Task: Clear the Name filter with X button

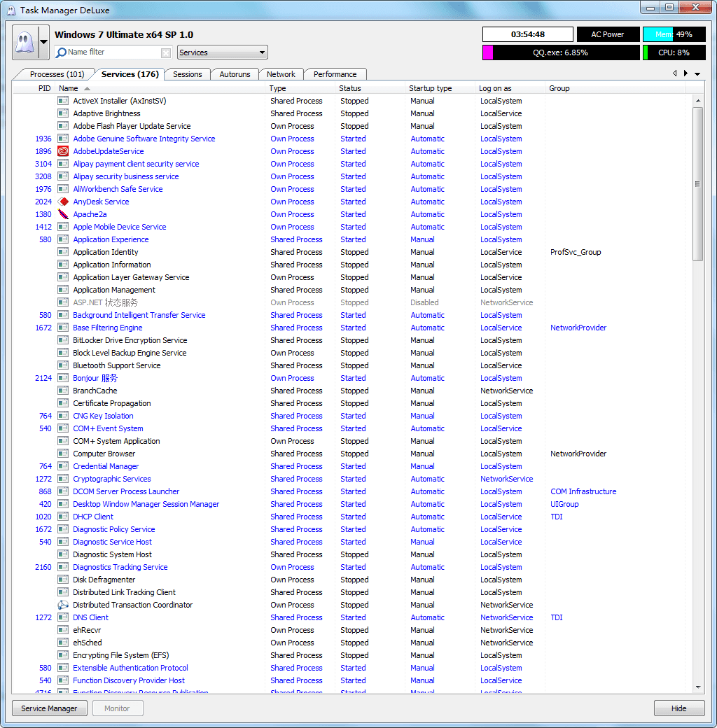Action: tap(166, 52)
